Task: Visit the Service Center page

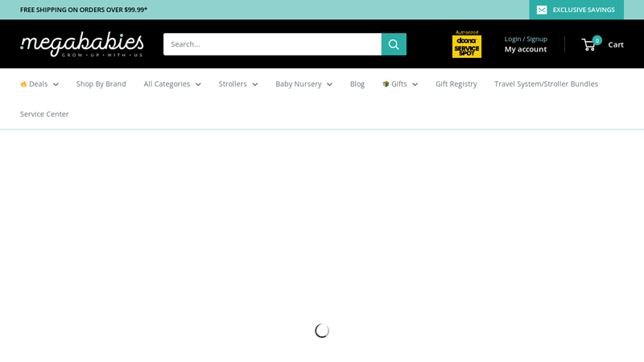Action: [44, 114]
